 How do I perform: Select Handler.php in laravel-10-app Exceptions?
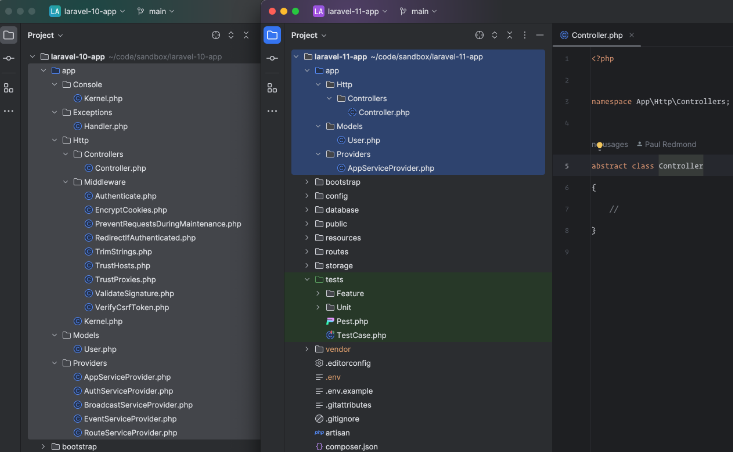point(106,126)
